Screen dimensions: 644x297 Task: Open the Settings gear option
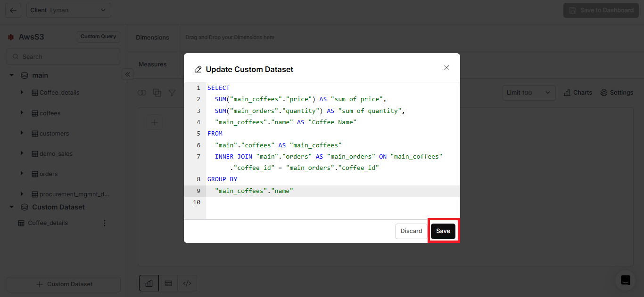617,93
